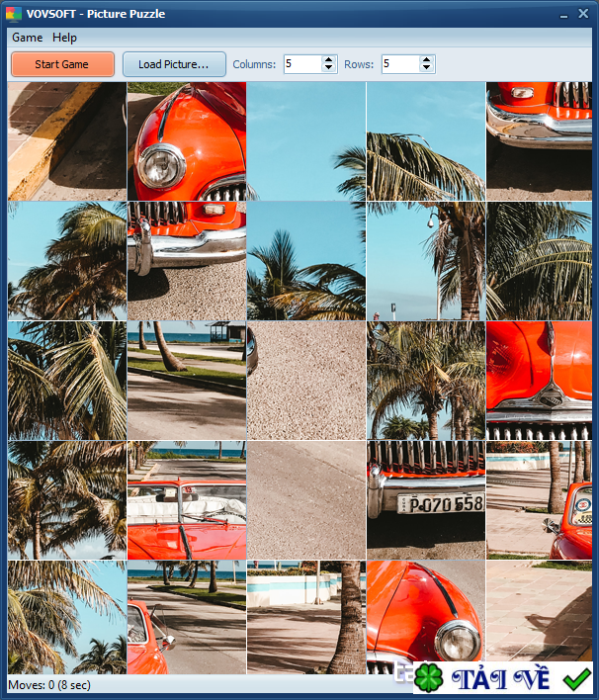Select the chrome bumper on gravel tile in second row
599x700 pixels.
click(x=187, y=261)
